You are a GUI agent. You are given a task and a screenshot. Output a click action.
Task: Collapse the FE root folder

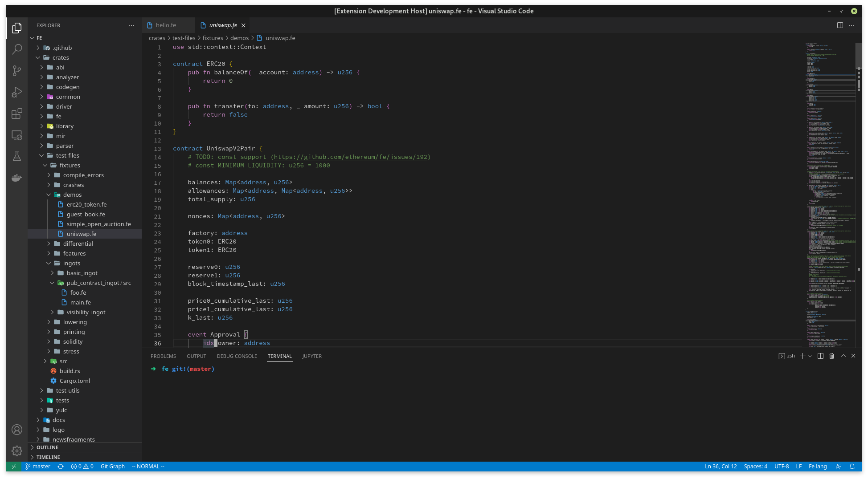[85, 38]
